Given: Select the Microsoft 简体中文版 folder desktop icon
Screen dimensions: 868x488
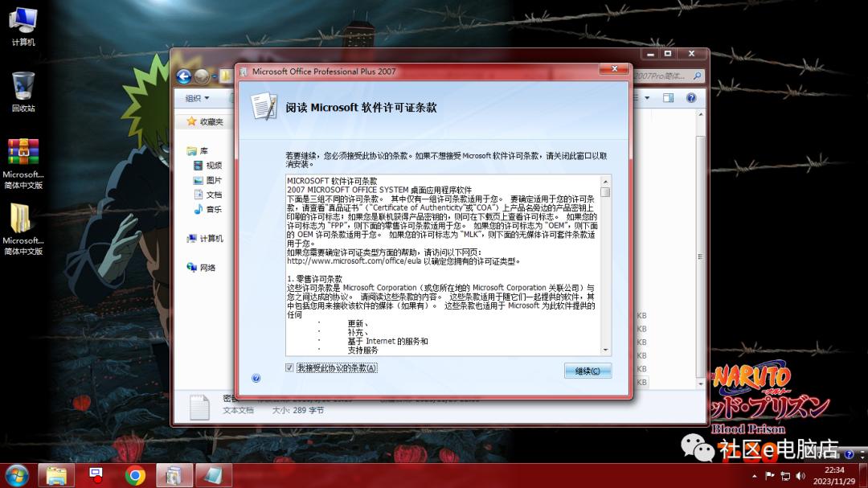Looking at the screenshot, I should 23,229.
